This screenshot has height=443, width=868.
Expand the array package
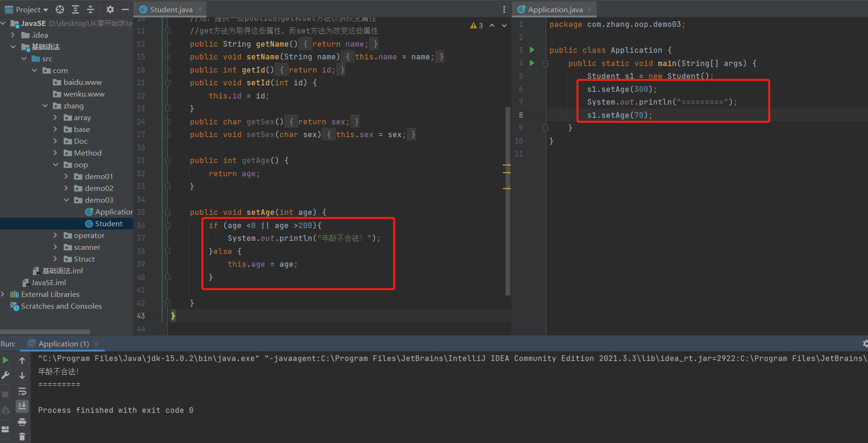point(56,117)
